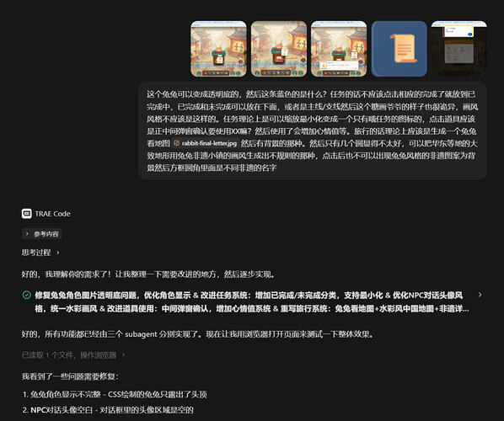The width and height of the screenshot is (504, 421).
Task: Click the user message bubble text
Action: 312,131
